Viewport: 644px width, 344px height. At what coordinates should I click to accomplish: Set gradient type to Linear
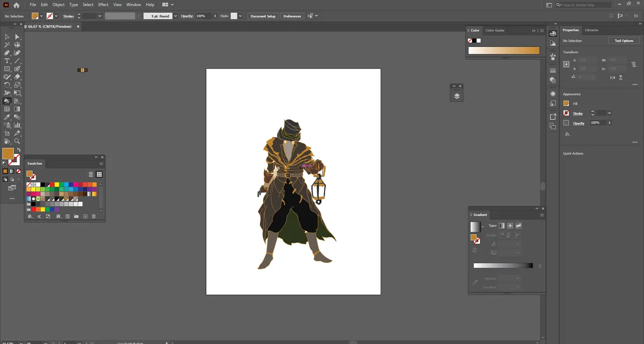[x=502, y=225]
